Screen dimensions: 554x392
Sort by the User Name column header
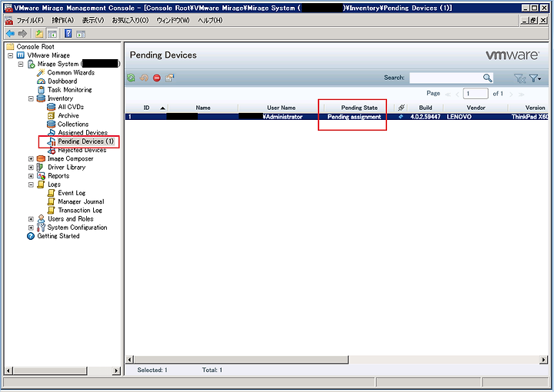pos(282,108)
